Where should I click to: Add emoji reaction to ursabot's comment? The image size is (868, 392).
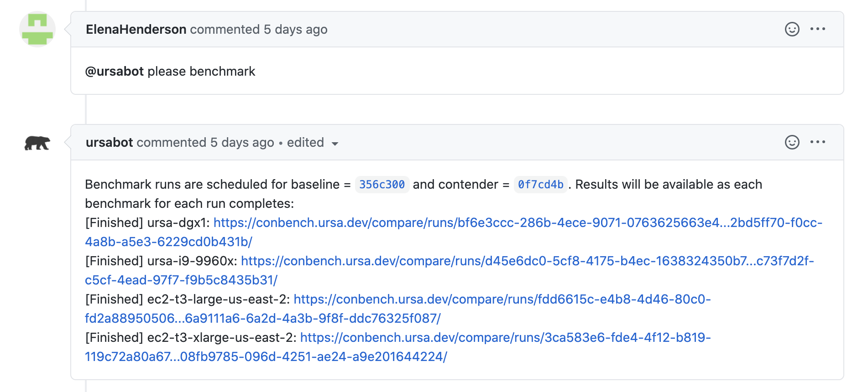pyautogui.click(x=792, y=142)
